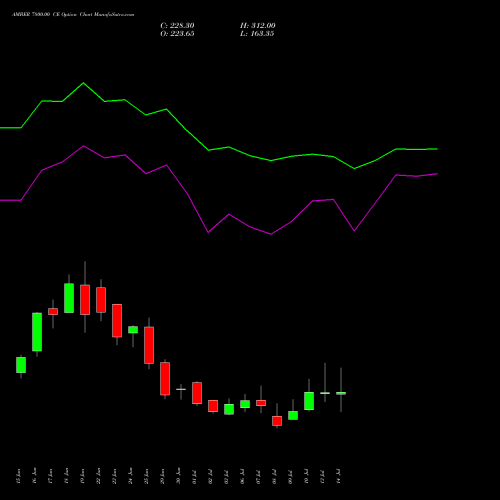
Task: Click the 14 Jul date label
Action: pyautogui.click(x=339, y=476)
